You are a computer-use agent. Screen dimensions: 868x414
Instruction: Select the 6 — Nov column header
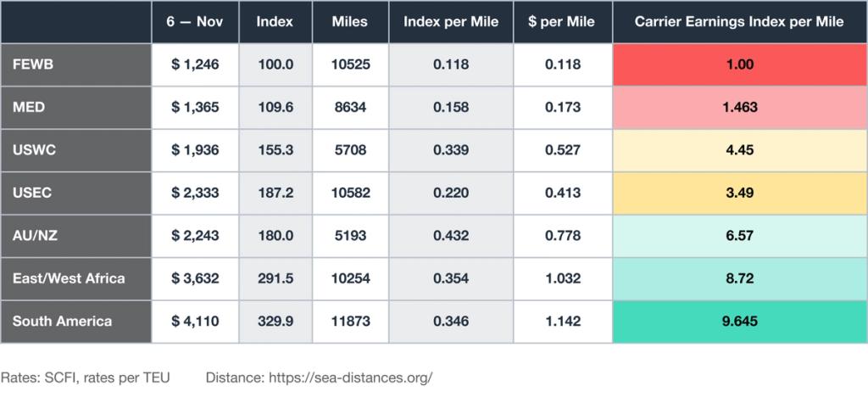(196, 22)
